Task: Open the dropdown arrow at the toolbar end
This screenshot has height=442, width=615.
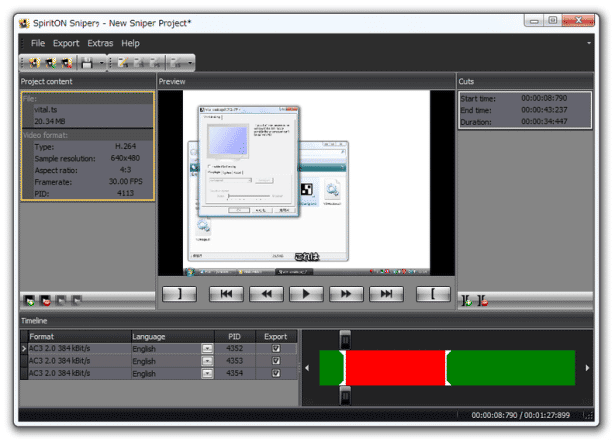Action: point(190,63)
